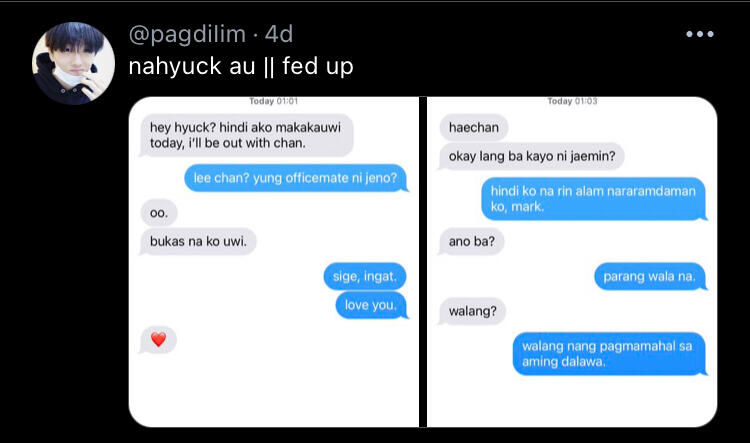Click the tweet text 'nahyuck au || fed up'
750x443 pixels.
tap(241, 66)
